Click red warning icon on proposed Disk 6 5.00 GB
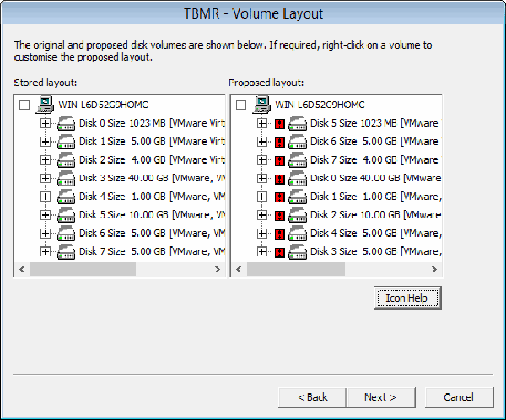Image resolution: width=506 pixels, height=420 pixels. coord(280,143)
